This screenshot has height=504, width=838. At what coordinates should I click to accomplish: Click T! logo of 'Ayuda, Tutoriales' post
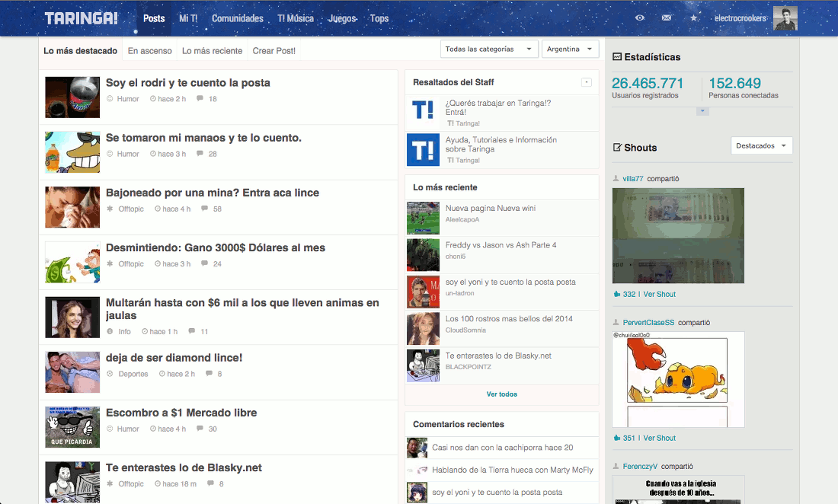click(423, 149)
